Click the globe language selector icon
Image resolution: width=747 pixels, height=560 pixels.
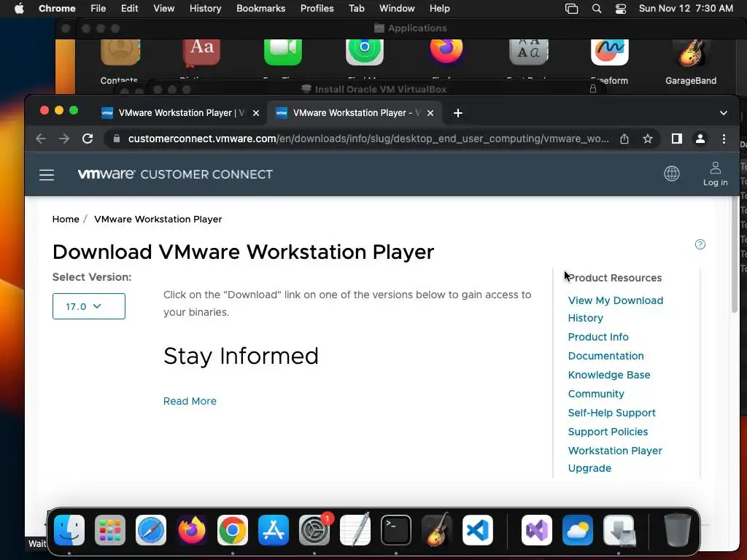tap(672, 174)
